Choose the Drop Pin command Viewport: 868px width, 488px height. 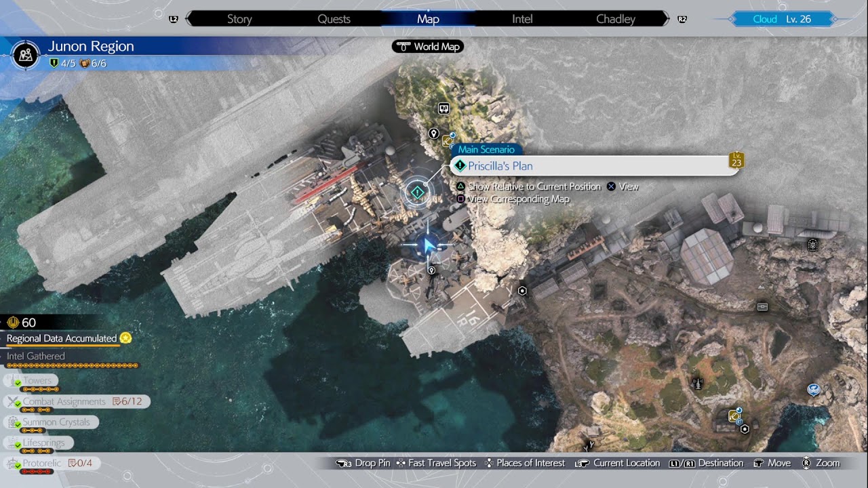pos(363,463)
